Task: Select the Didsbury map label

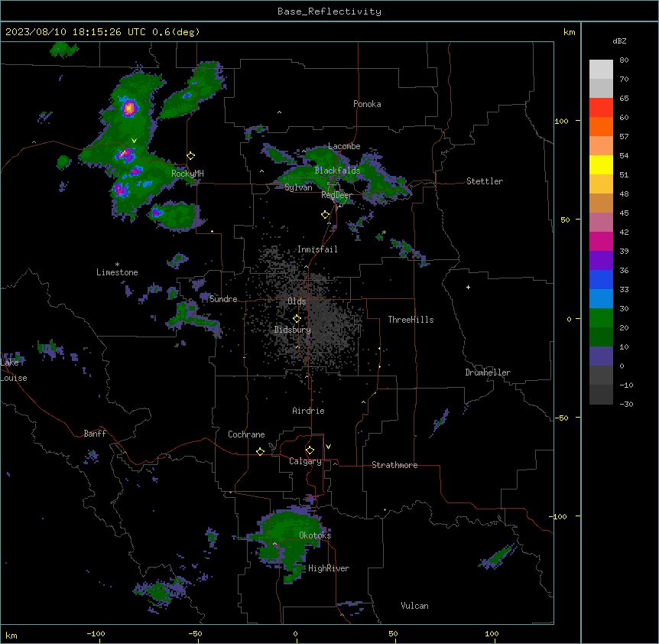Action: coord(293,330)
